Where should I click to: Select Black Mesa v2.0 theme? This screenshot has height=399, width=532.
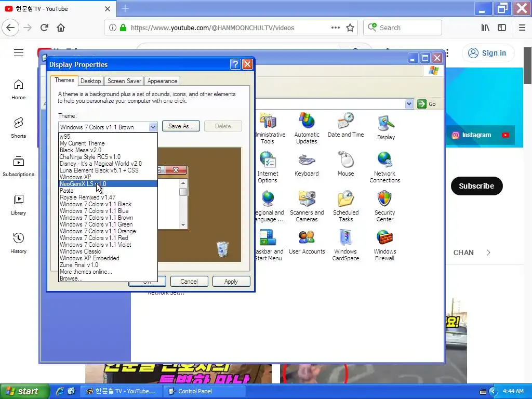tap(108, 150)
